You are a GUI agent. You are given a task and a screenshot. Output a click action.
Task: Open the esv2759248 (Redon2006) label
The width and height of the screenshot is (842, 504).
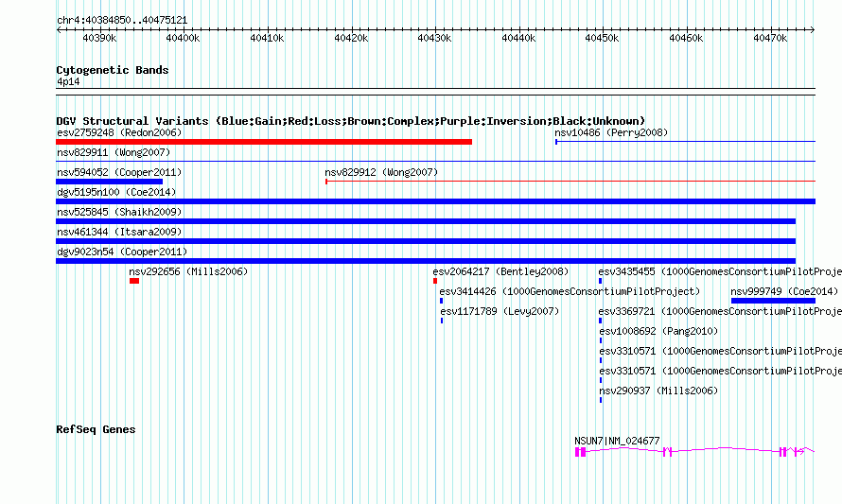coord(119,132)
